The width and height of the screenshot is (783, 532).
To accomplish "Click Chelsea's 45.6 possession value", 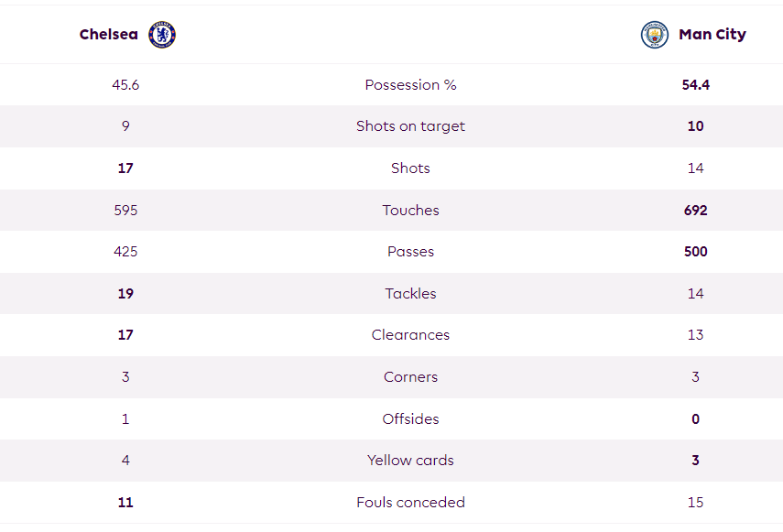I will (x=125, y=85).
